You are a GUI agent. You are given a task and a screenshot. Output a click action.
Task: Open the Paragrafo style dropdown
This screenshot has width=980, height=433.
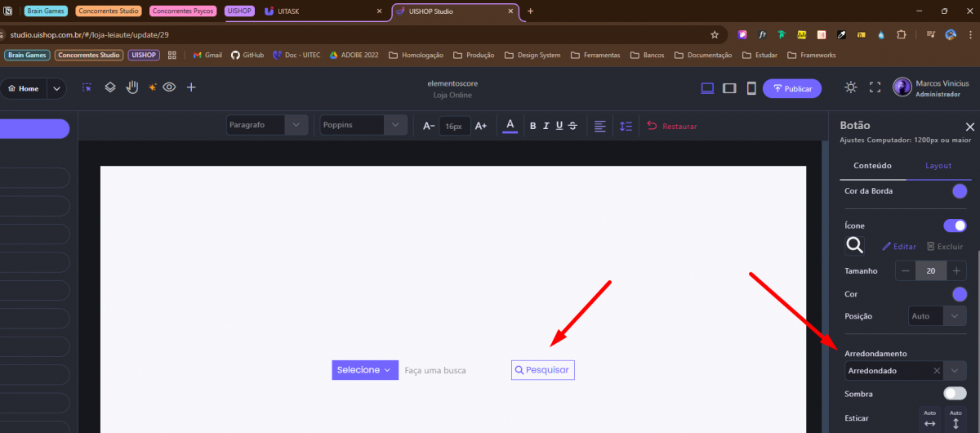point(267,126)
